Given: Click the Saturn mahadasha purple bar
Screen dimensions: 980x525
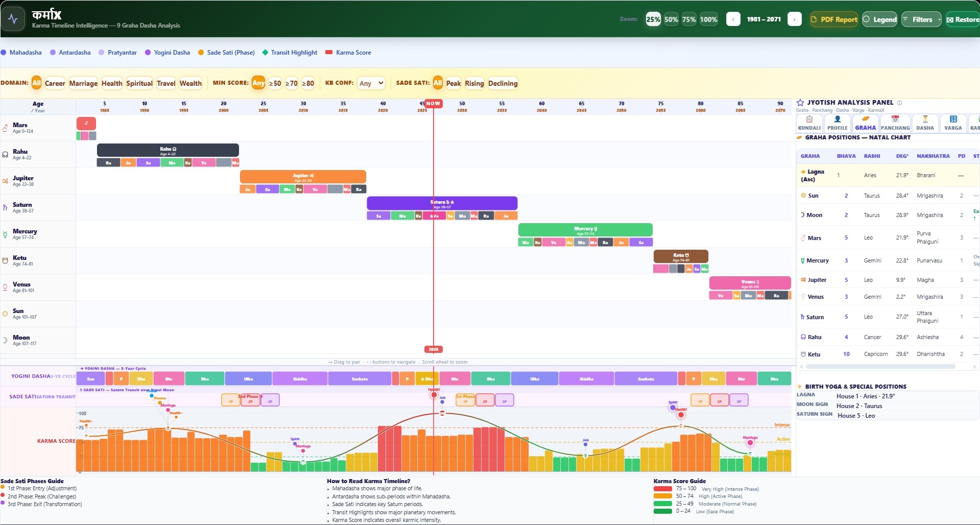Looking at the screenshot, I should [442, 203].
